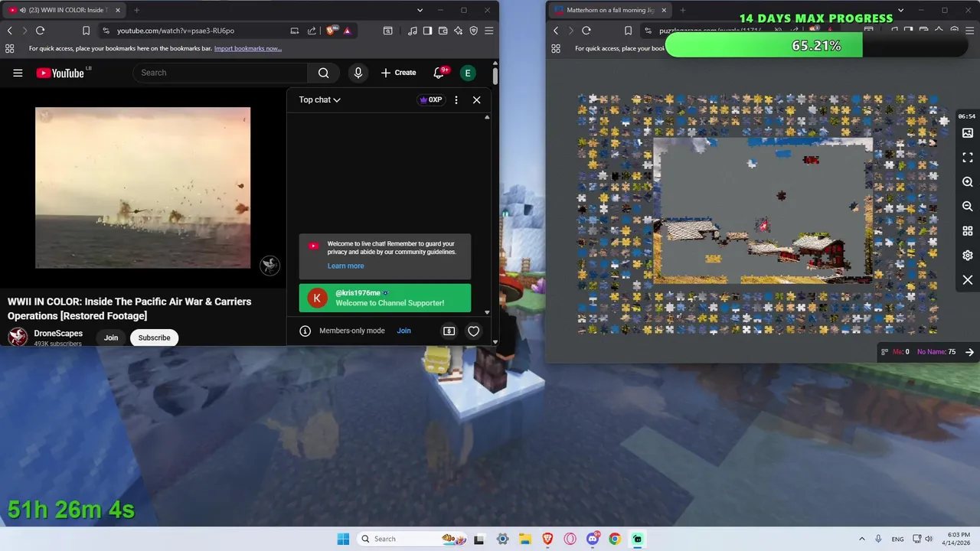Share the YouTube page from address bar

(x=312, y=31)
